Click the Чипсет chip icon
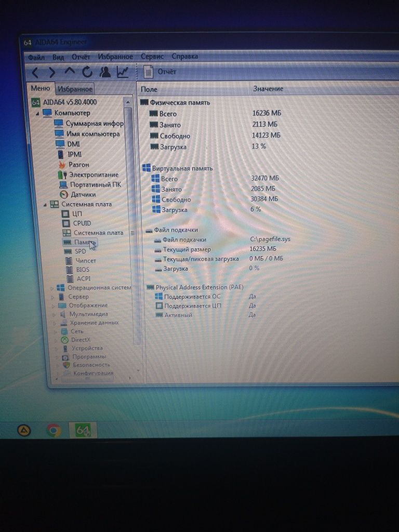Screen dimensions: 399x532 pos(69,261)
